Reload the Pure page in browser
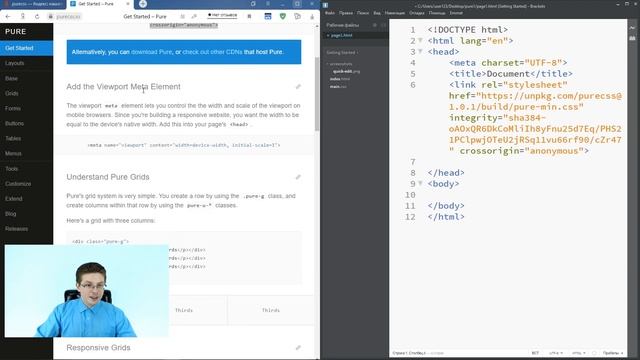Image resolution: width=640 pixels, height=360 pixels. tap(37, 16)
